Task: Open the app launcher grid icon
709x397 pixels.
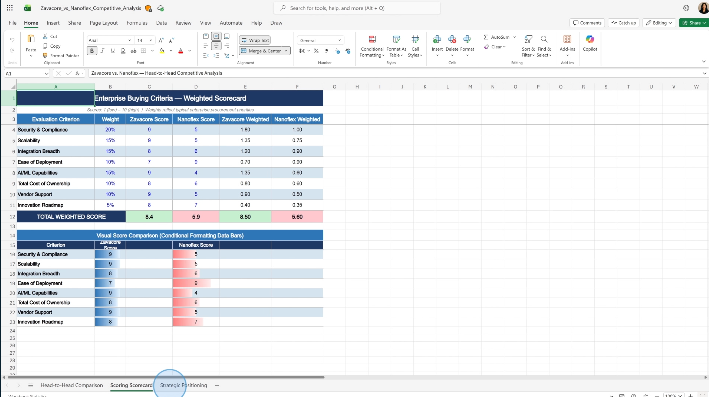Action: pyautogui.click(x=9, y=8)
